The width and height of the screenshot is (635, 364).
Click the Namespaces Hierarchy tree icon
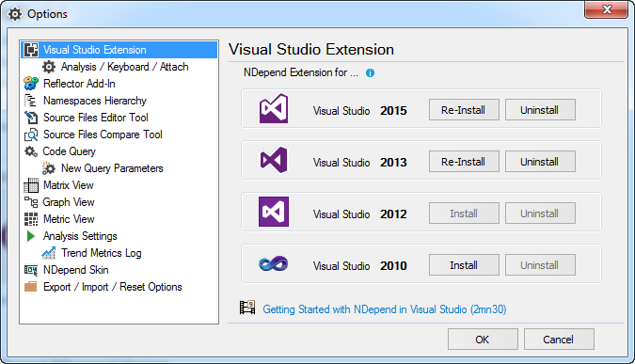pyautogui.click(x=31, y=101)
